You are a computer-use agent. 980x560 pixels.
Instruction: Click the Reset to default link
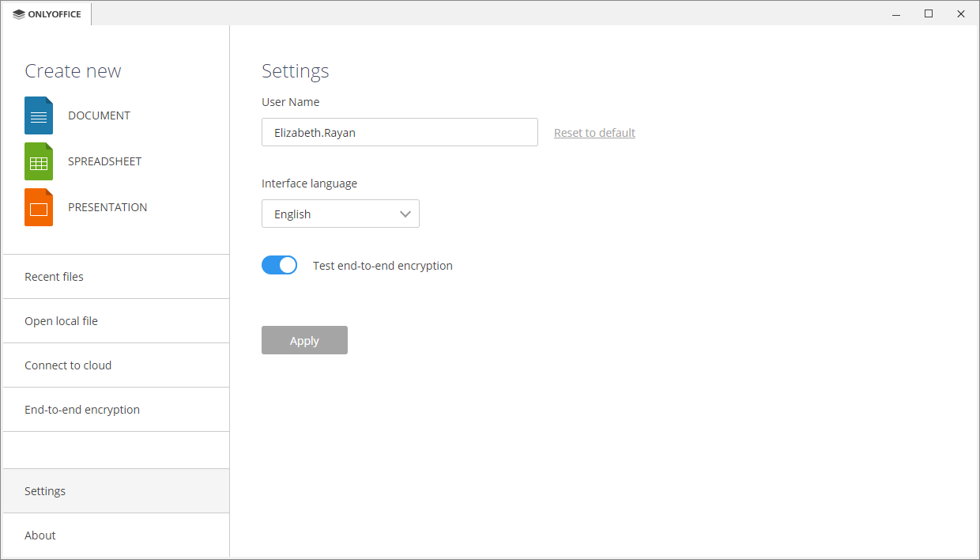click(594, 133)
